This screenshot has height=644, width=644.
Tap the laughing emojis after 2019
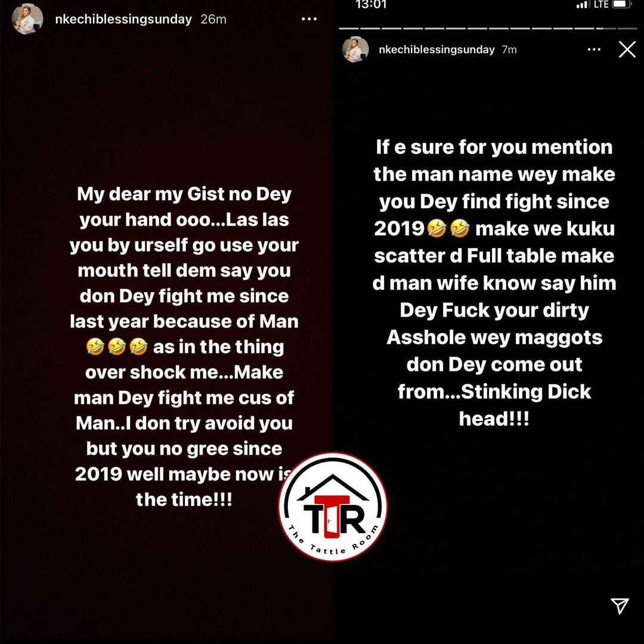[448, 229]
